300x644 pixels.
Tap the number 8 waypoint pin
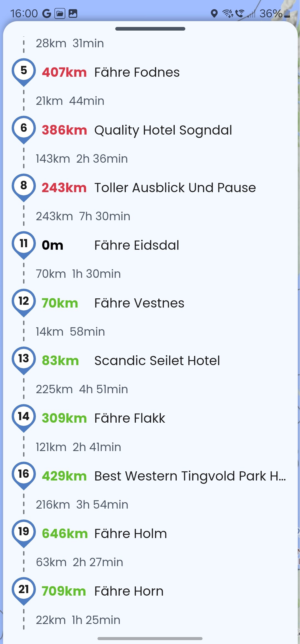[x=24, y=186]
